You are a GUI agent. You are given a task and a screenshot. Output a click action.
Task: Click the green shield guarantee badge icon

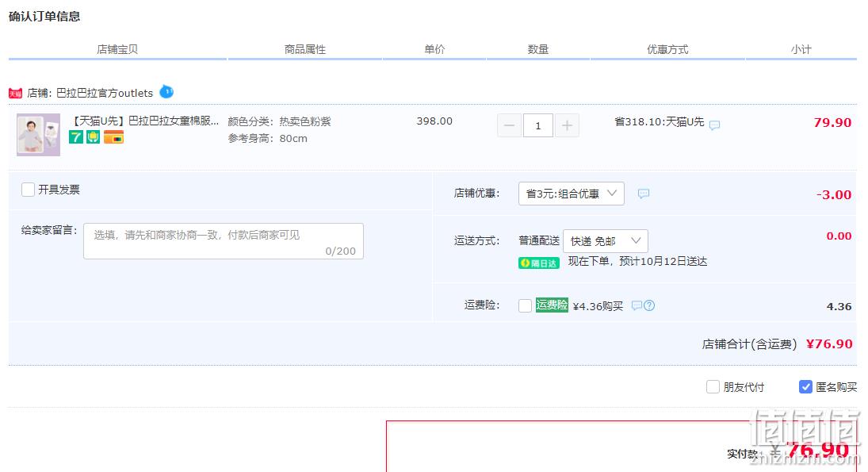pos(93,136)
